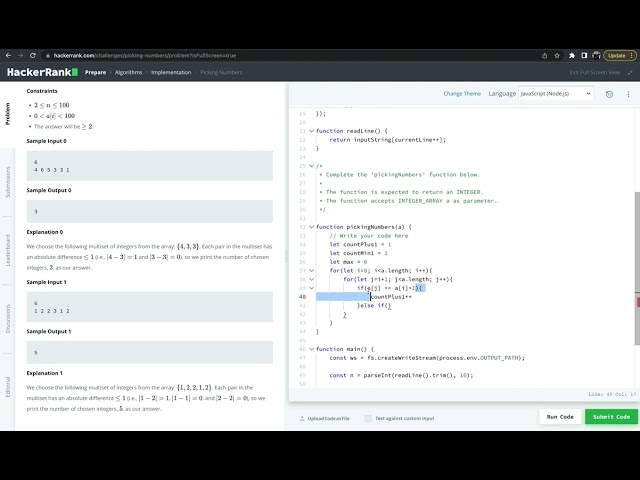Click the HackerRank logo
The image size is (640, 480).
(42, 72)
